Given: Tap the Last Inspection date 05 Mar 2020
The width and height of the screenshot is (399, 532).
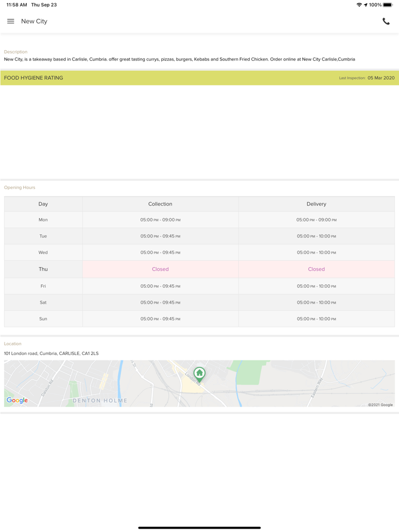Looking at the screenshot, I should pyautogui.click(x=381, y=78).
